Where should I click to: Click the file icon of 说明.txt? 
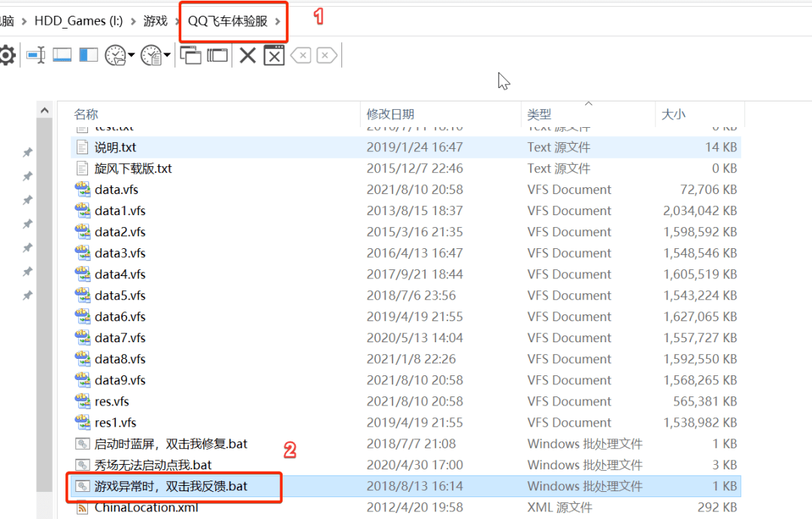coord(83,147)
